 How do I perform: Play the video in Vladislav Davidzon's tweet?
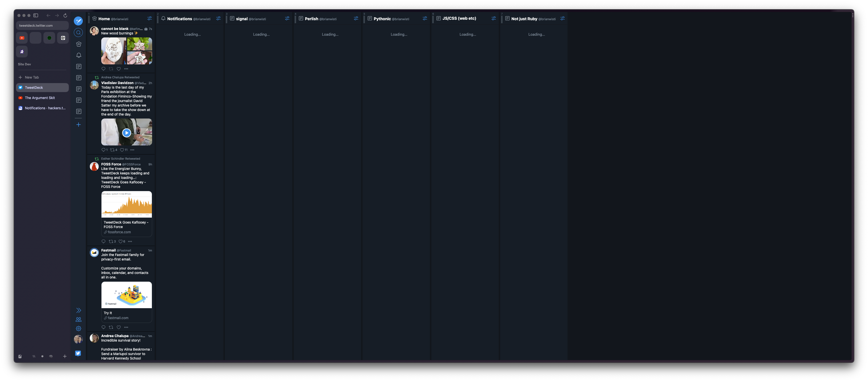126,133
